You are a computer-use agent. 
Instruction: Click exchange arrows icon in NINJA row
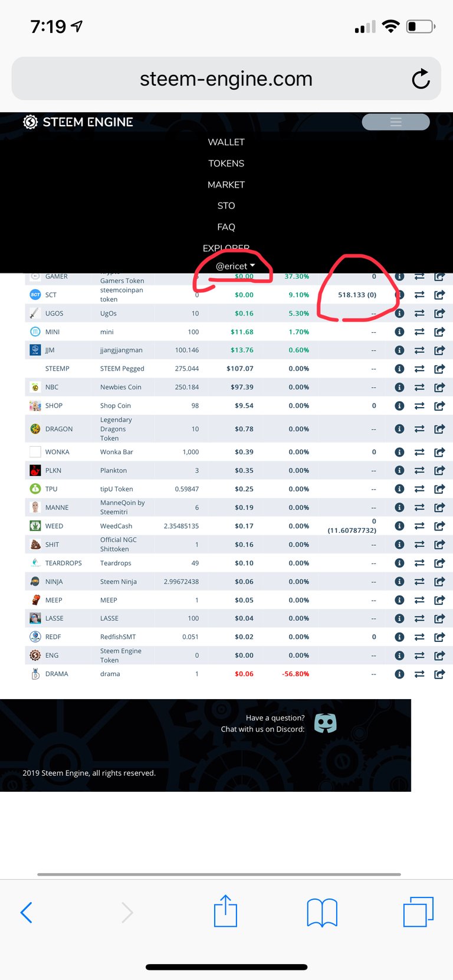pyautogui.click(x=419, y=582)
